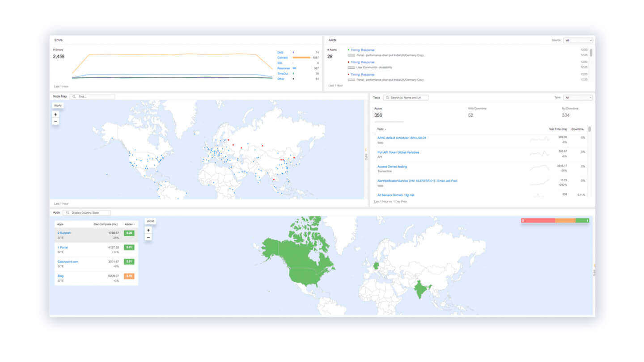Zoom in on the Node Map with plus icon
The image size is (644, 362).
(55, 114)
